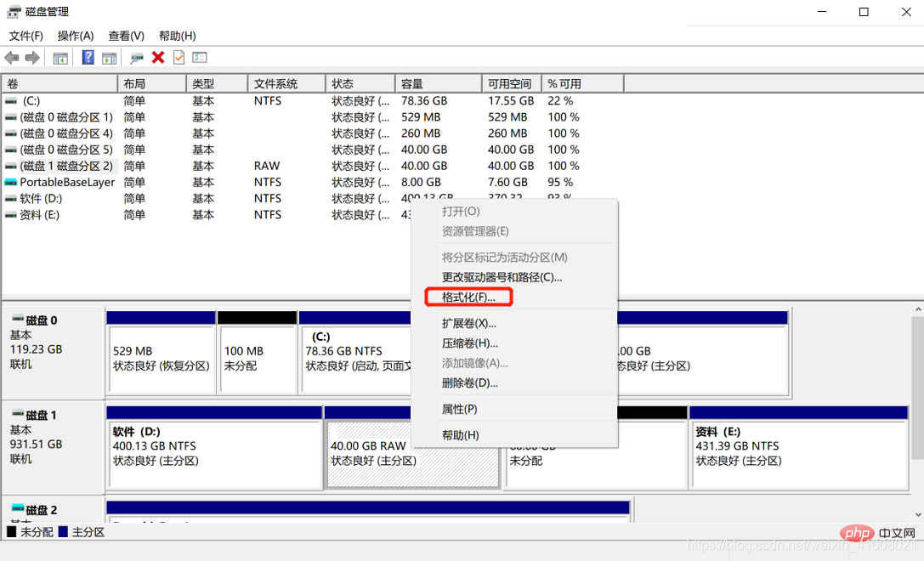
Task: Click the drive icon beside PortableBaseLayer
Action: (10, 183)
